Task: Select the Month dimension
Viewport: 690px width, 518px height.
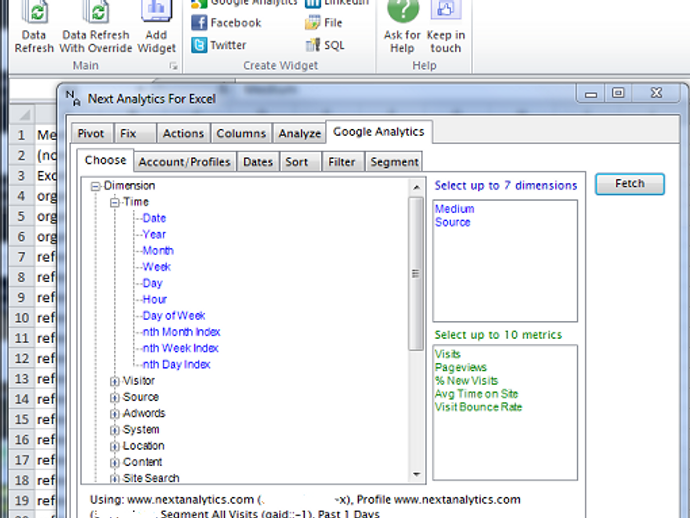Action: 158,251
